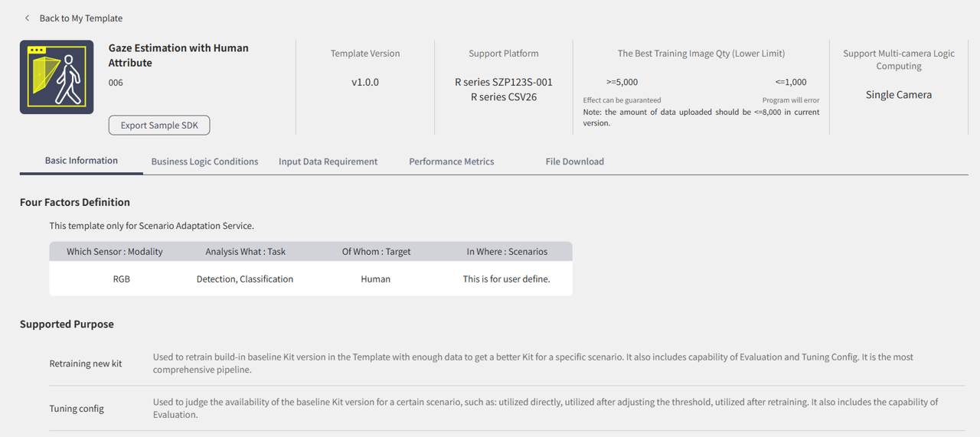Viewport: 980px width, 437px height.
Task: Click the Retraining new kit row label
Action: (x=86, y=364)
